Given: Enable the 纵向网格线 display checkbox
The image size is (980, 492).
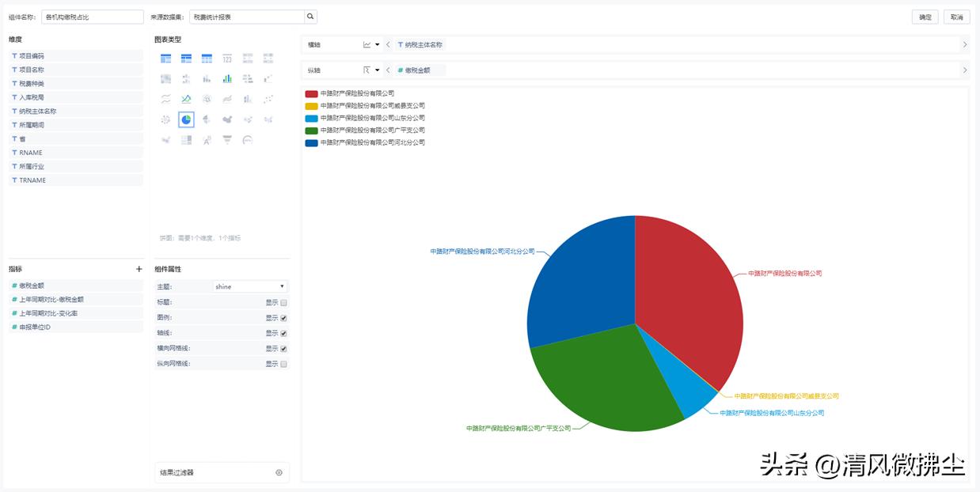Looking at the screenshot, I should pyautogui.click(x=283, y=364).
